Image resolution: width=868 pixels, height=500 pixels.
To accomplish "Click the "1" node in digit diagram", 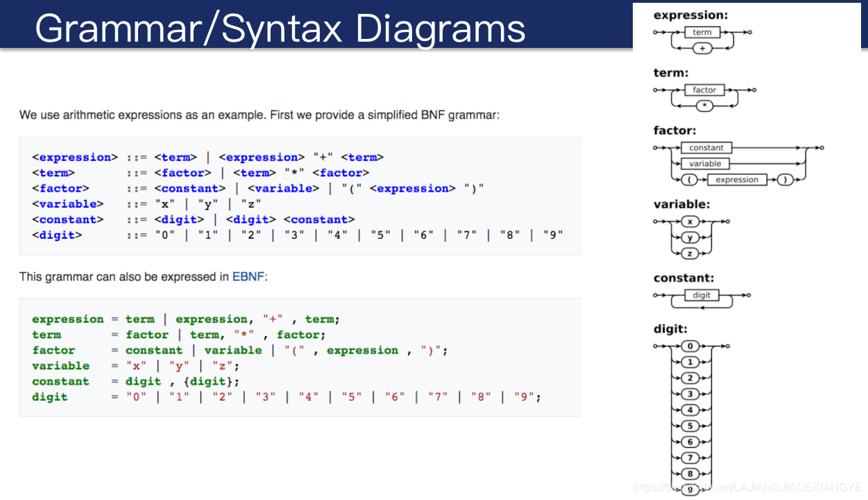I will [x=690, y=362].
